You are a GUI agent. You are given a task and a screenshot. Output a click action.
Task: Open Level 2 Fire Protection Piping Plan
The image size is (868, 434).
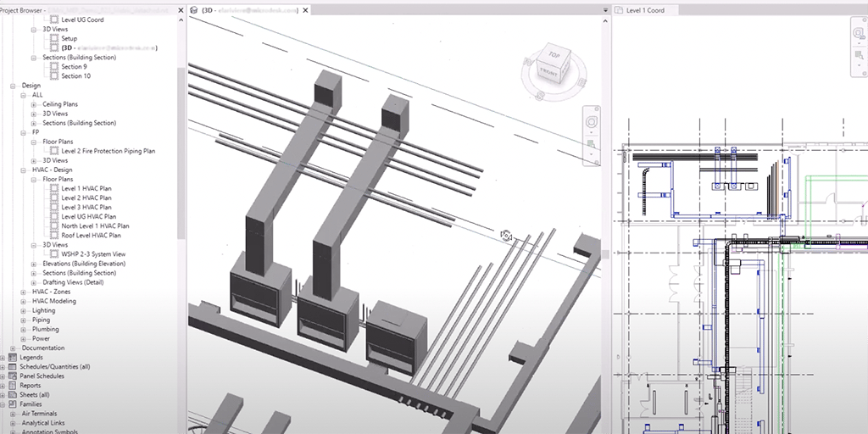[108, 151]
